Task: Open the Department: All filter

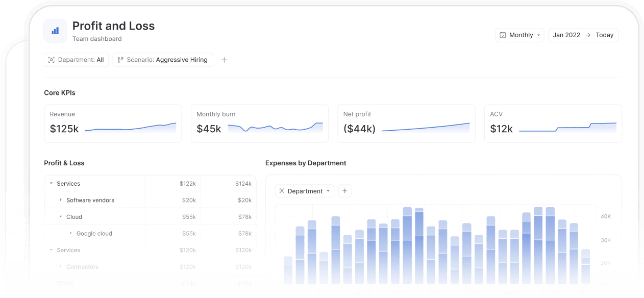Action: click(76, 60)
